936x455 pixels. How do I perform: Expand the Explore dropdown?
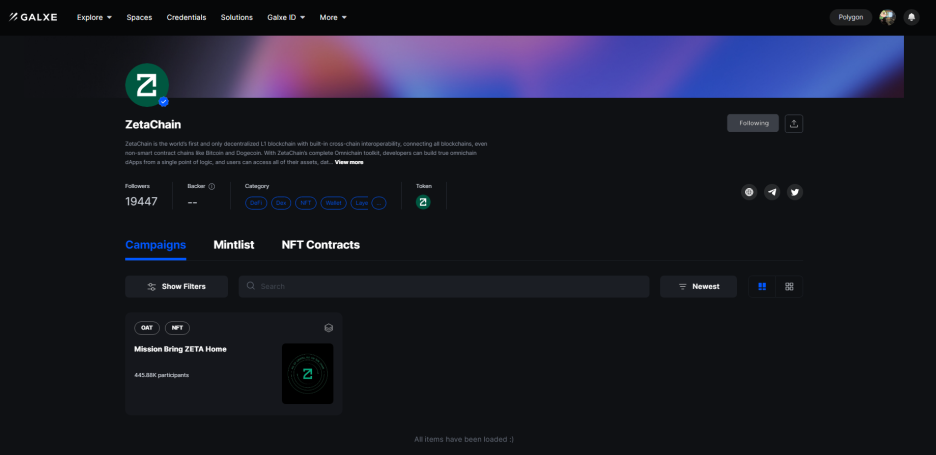tap(94, 17)
